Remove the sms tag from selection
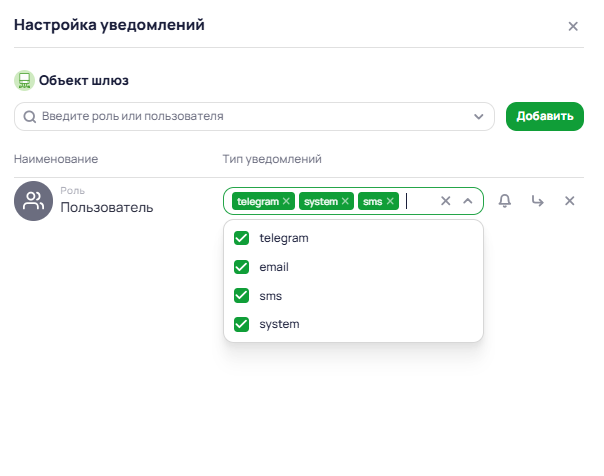This screenshot has height=476, width=604. click(390, 201)
